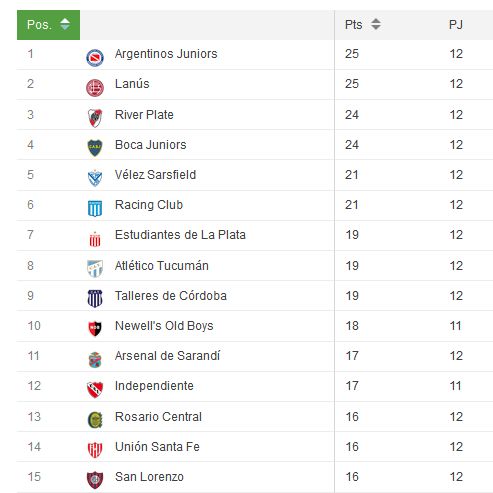Click the Newell's Old Boys crest
The width and height of the screenshot is (493, 493).
coord(95,329)
